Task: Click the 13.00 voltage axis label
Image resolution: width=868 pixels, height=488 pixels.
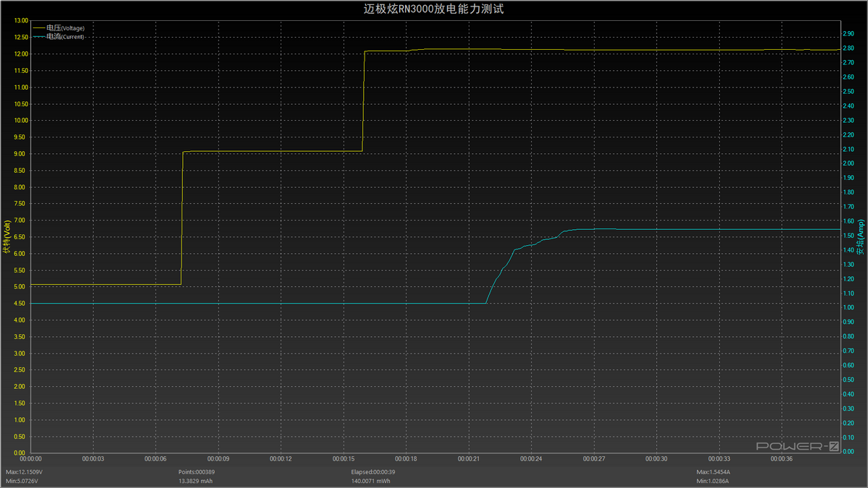Action: [x=20, y=21]
